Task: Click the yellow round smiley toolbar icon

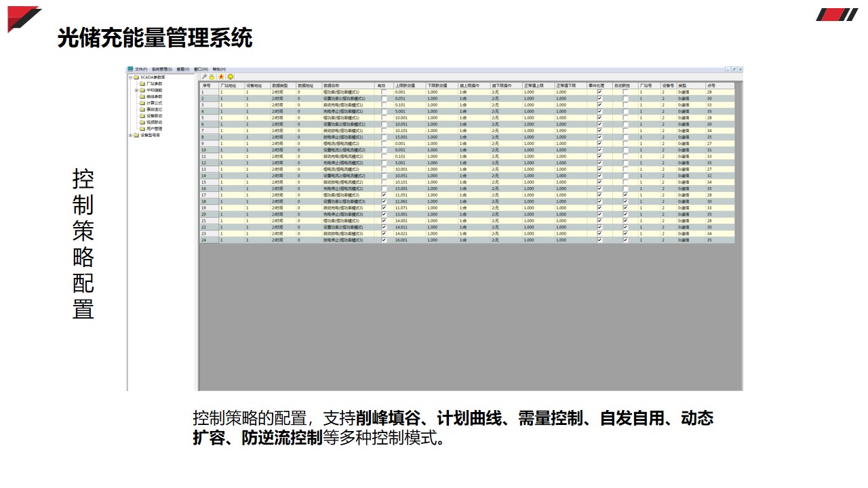Action: [x=231, y=77]
